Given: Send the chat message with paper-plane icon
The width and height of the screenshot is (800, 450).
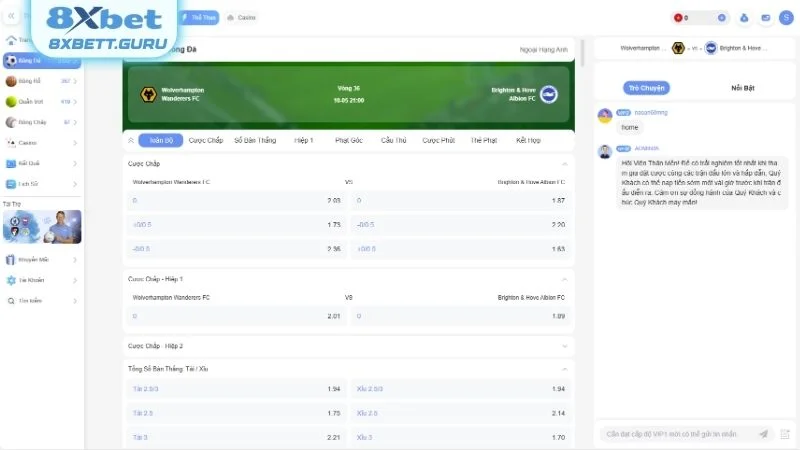Looking at the screenshot, I should [x=764, y=434].
